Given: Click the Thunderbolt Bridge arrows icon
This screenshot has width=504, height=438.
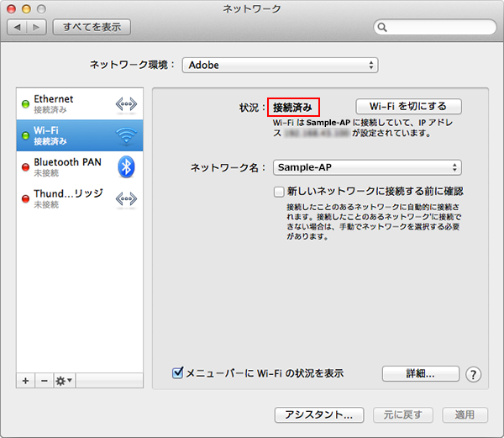Looking at the screenshot, I should [x=125, y=198].
